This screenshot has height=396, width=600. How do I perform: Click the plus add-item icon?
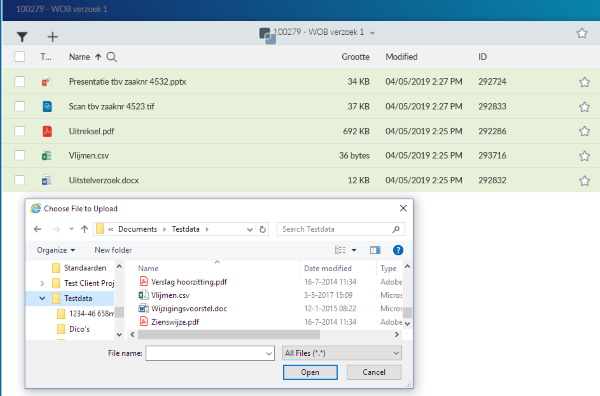click(52, 37)
